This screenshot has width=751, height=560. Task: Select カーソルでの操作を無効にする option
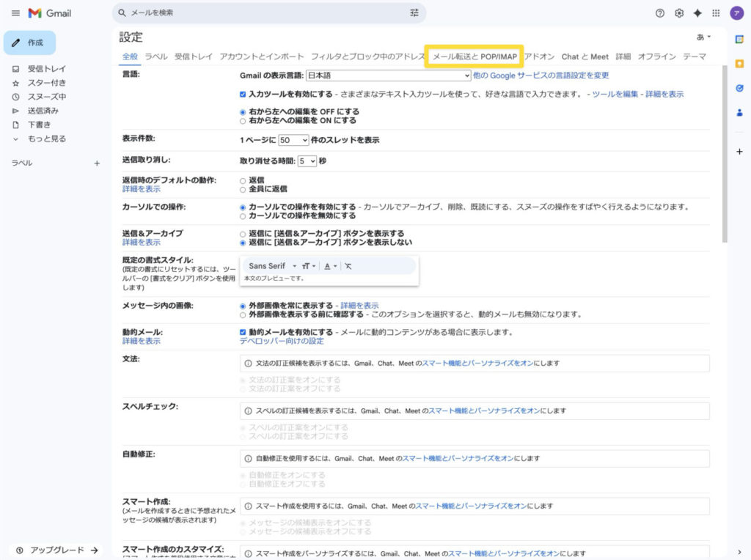pos(243,216)
